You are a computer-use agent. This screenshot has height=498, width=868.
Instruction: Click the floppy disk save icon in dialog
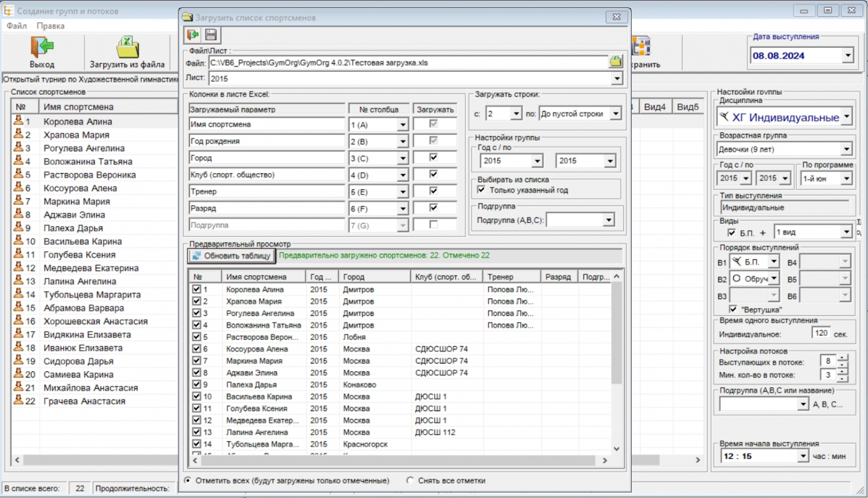(x=211, y=35)
